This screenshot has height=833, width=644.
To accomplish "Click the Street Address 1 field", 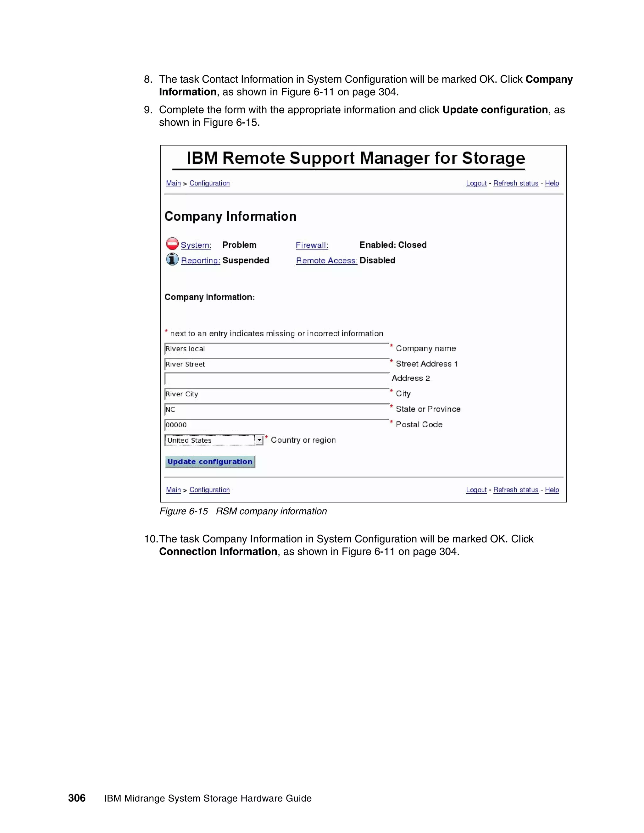I will click(277, 364).
